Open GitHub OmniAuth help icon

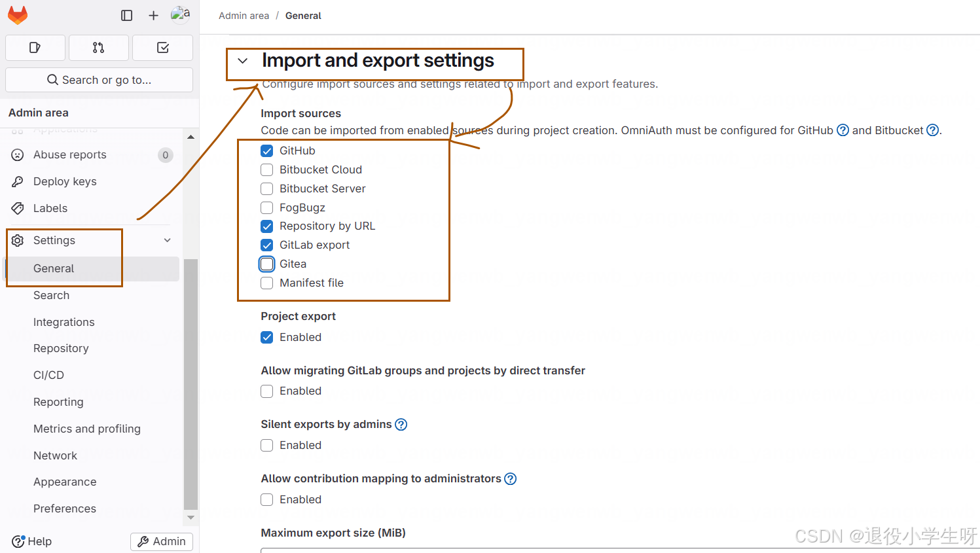click(843, 130)
